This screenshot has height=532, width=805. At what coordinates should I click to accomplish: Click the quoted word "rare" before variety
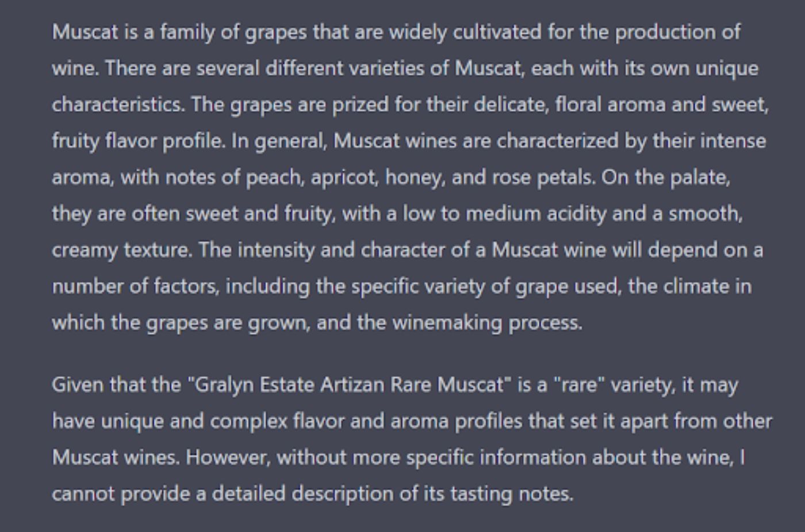(579, 384)
